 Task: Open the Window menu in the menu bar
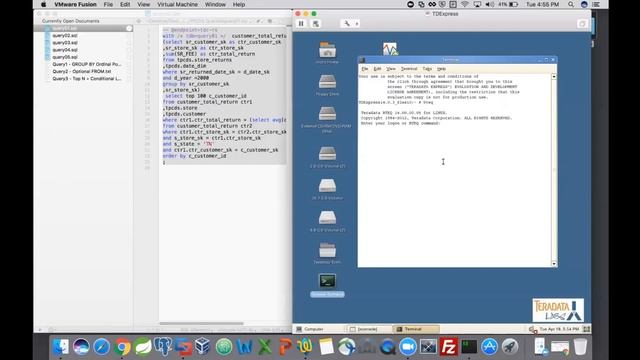point(215,4)
